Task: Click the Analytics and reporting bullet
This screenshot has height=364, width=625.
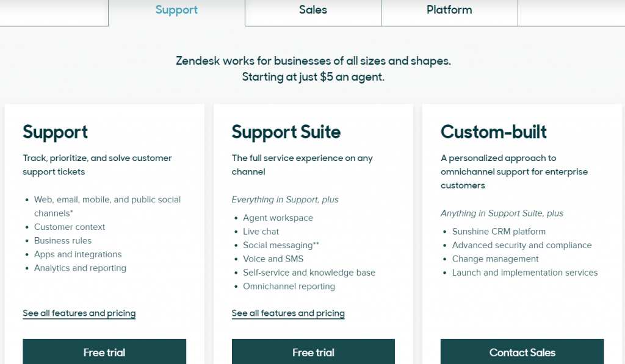Action: point(80,268)
